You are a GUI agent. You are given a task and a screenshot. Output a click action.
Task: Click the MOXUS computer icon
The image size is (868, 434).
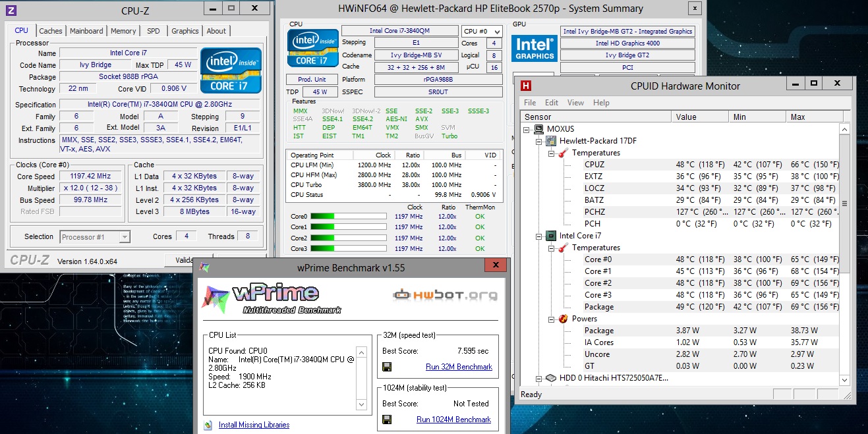538,129
